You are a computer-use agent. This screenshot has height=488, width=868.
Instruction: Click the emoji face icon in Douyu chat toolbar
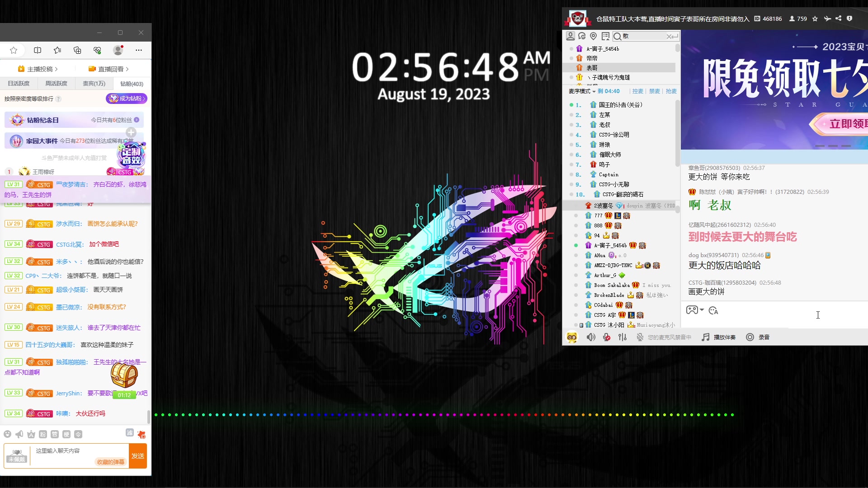tap(7, 434)
